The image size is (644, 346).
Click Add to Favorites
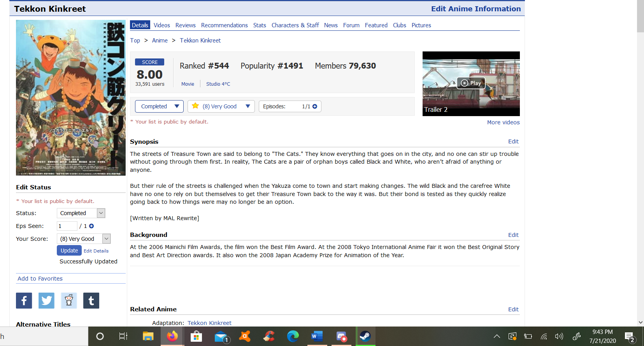tap(40, 279)
